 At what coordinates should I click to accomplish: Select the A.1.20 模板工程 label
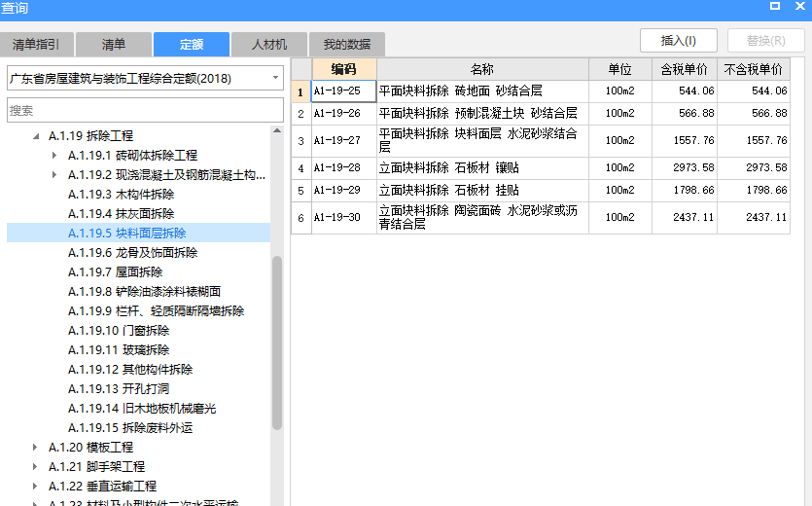[90, 447]
